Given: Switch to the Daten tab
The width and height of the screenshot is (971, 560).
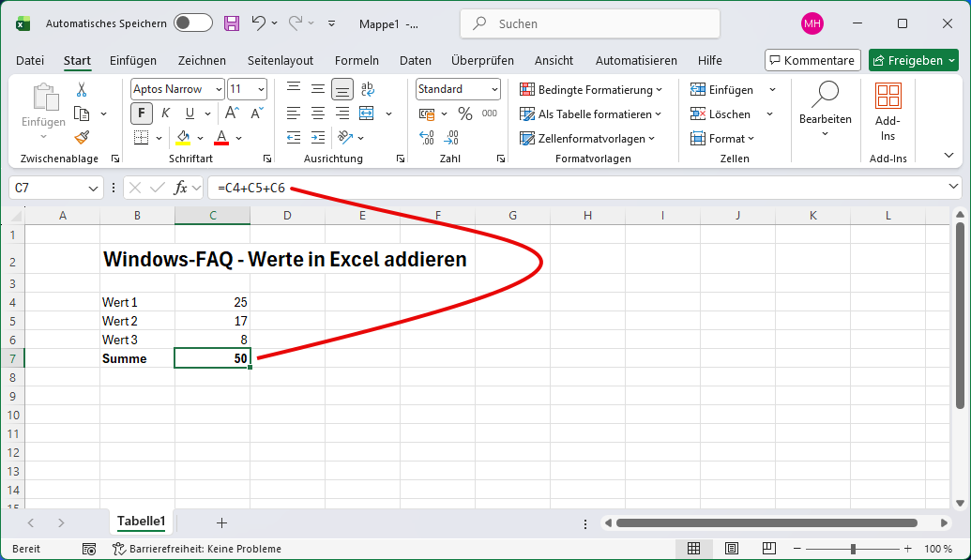Looking at the screenshot, I should pos(415,60).
